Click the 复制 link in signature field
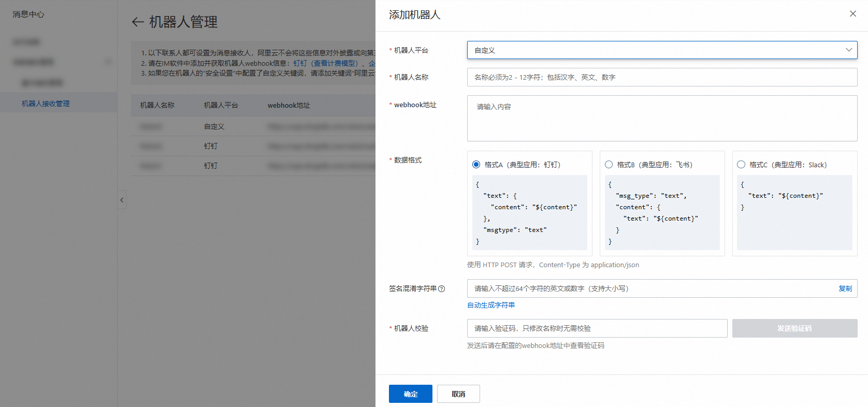The width and height of the screenshot is (868, 407). coord(845,288)
